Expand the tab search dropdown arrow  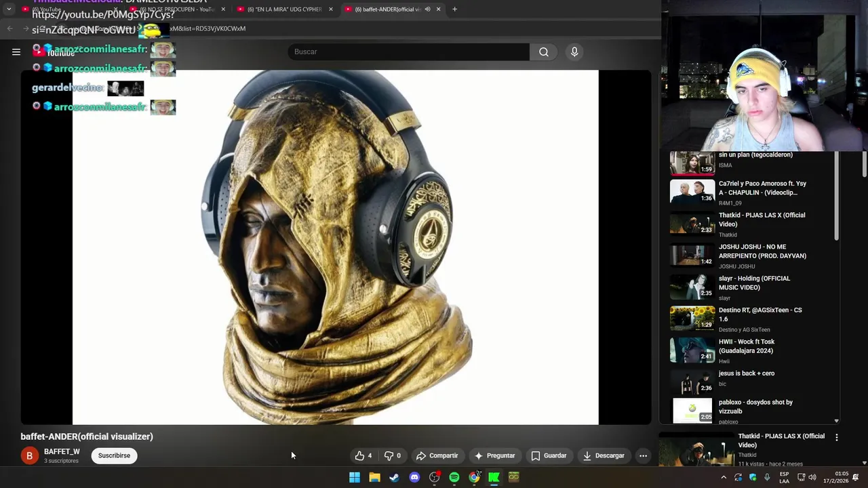point(9,9)
